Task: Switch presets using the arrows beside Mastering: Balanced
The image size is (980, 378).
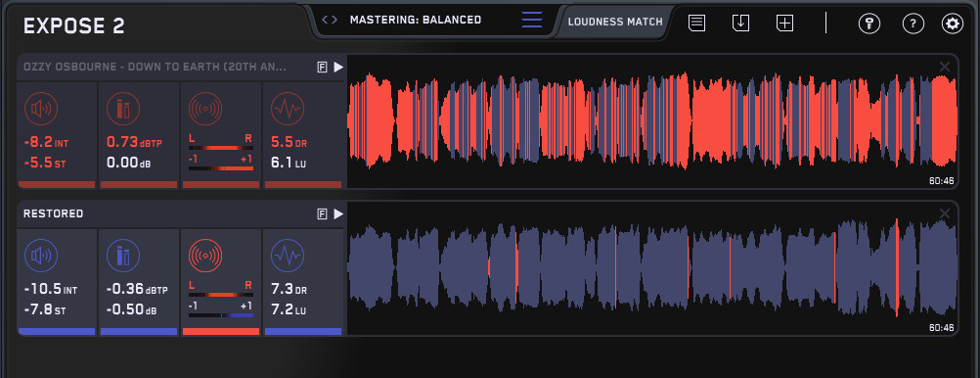Action: coord(330,20)
